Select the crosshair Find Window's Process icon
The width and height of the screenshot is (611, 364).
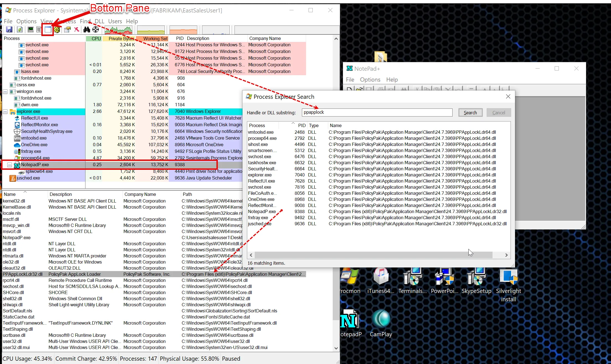[x=95, y=29]
